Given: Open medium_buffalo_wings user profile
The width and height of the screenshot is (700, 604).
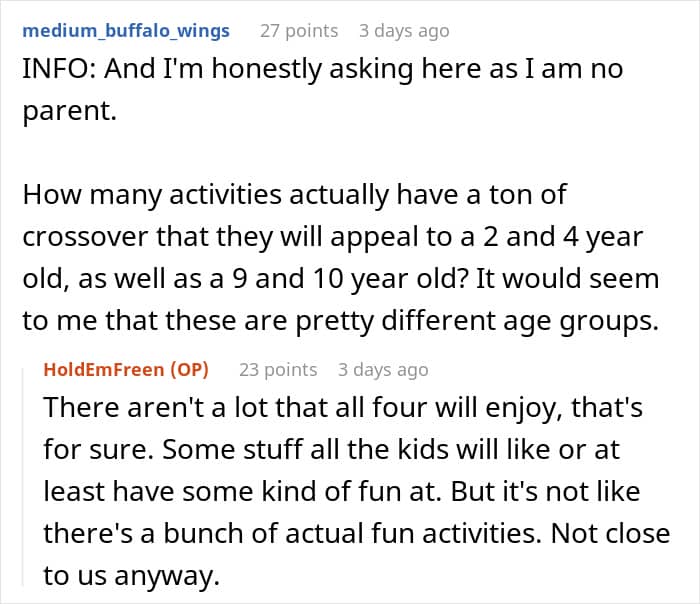Looking at the screenshot, I should click(125, 30).
